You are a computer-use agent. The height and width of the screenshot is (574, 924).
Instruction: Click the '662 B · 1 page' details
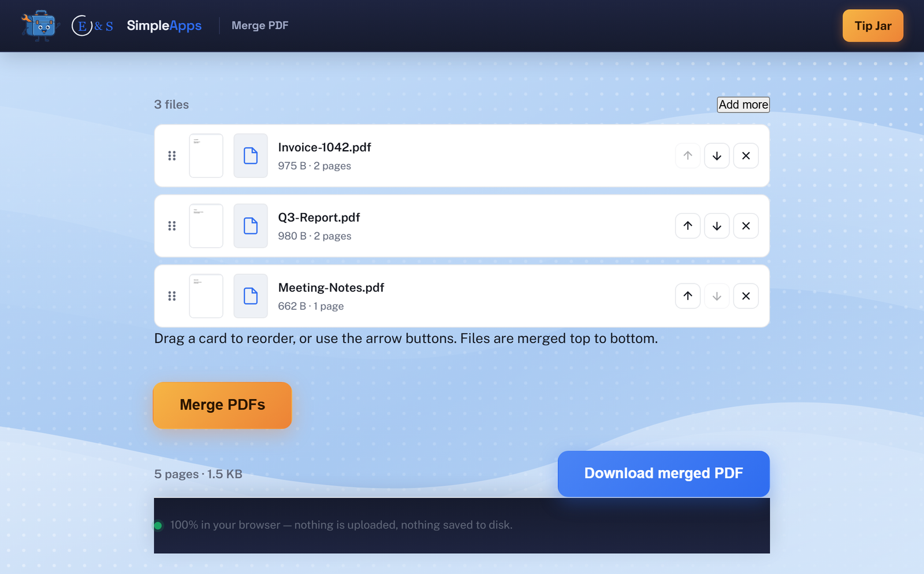tap(311, 306)
